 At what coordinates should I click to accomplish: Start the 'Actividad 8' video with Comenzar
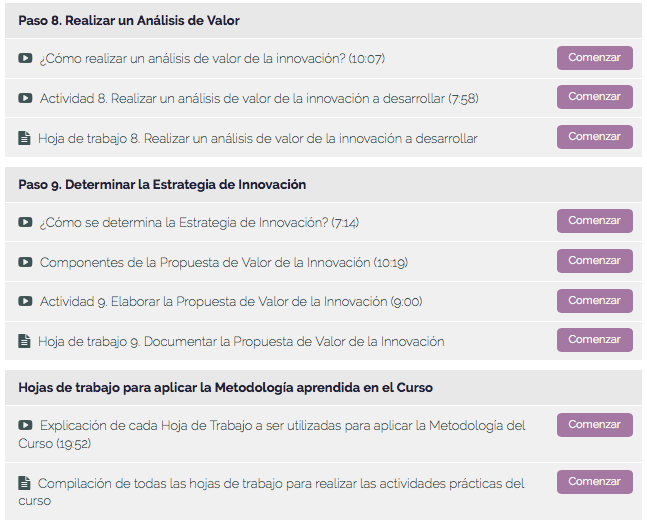point(594,97)
